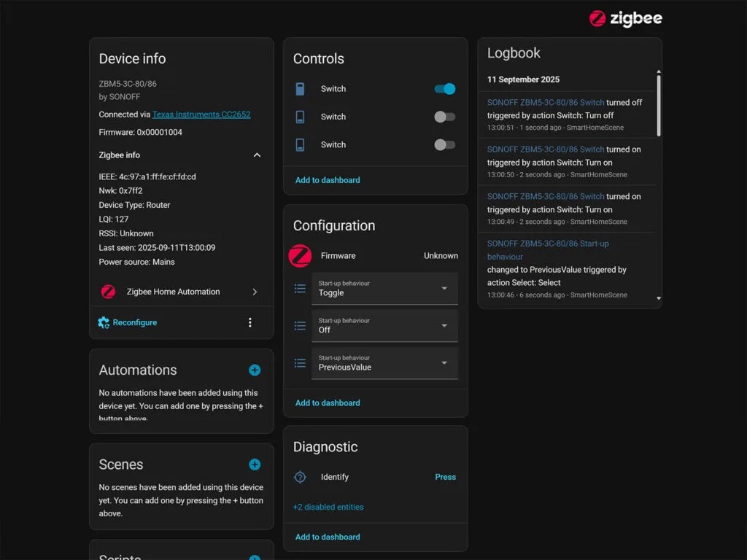Screen dimensions: 747x560
Task: Open the three-dot menu beside Reconfigure
Action: pos(250,322)
